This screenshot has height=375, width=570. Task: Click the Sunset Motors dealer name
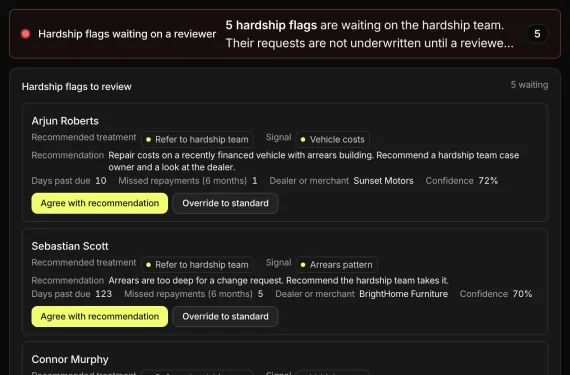(383, 181)
